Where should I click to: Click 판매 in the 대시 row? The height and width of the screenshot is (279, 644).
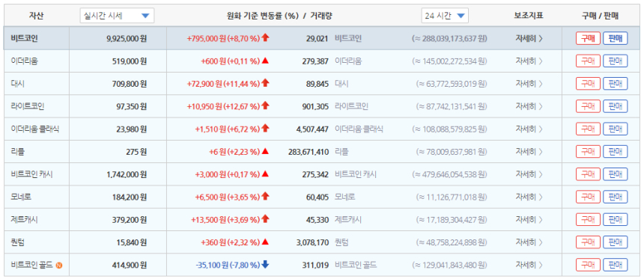[x=616, y=84]
